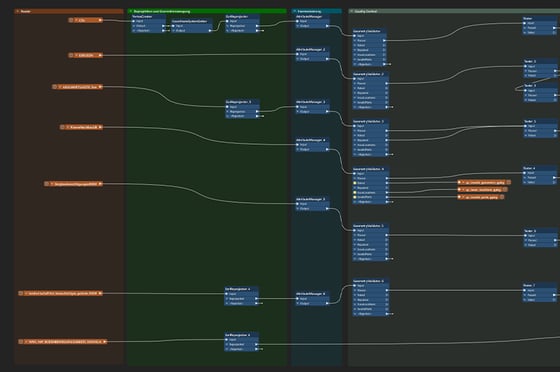Click the AttributeManager_4 transformer header

(312, 140)
